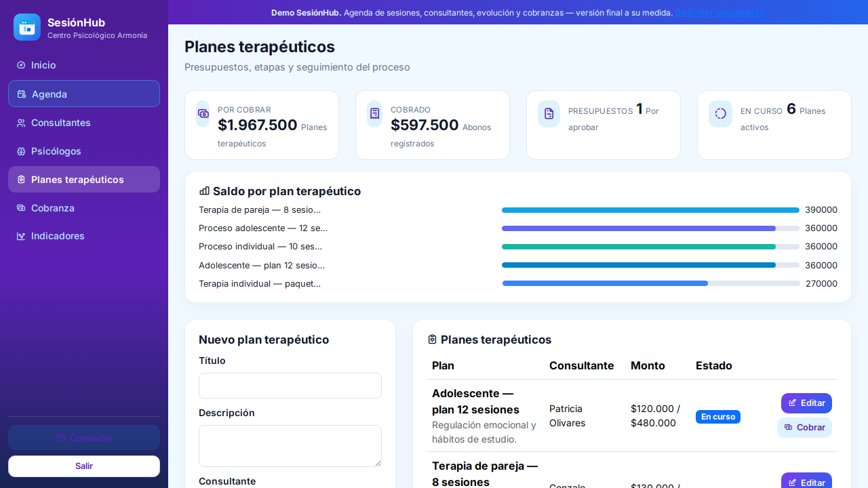The image size is (868, 488).
Task: Go to the Agenda section
Action: [84, 94]
